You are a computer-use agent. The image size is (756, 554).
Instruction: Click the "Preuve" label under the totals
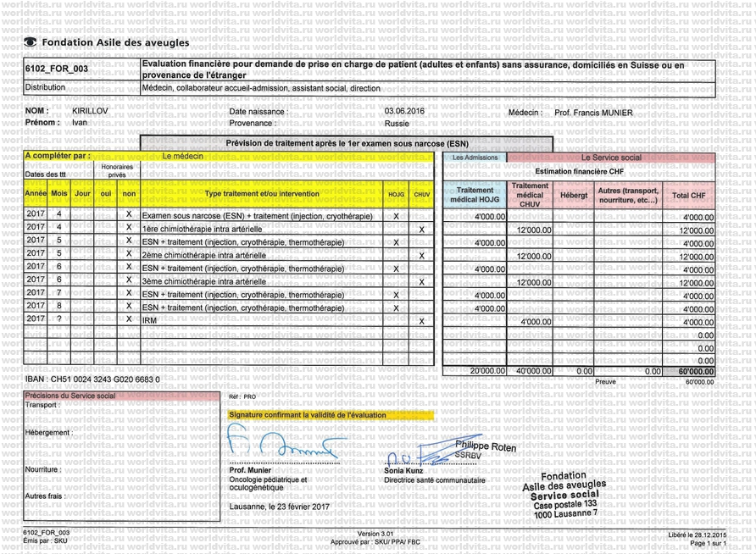point(605,381)
